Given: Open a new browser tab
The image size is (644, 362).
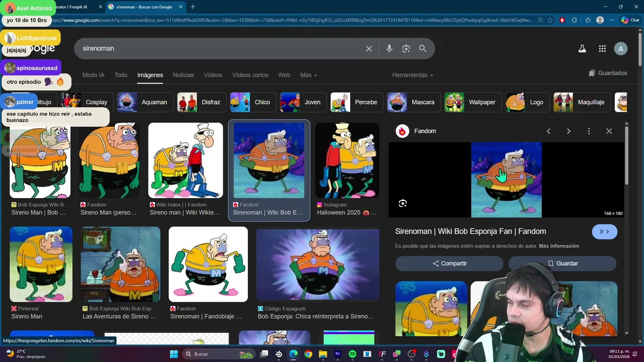Looking at the screenshot, I should [193, 7].
